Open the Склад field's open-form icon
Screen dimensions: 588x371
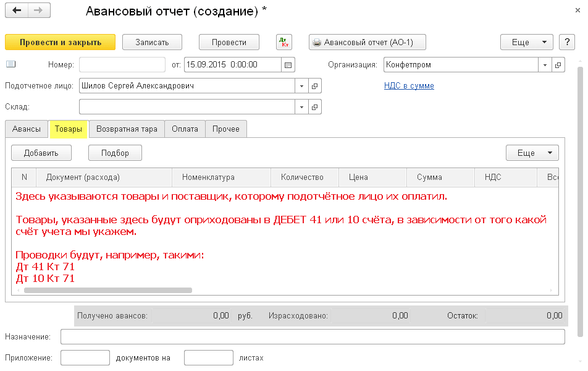(x=314, y=107)
